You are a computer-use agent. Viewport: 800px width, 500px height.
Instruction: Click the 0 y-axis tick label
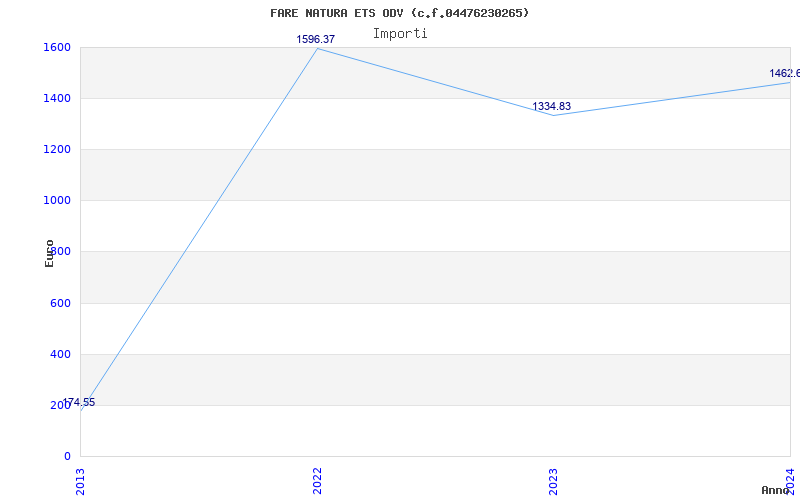[x=67, y=457]
